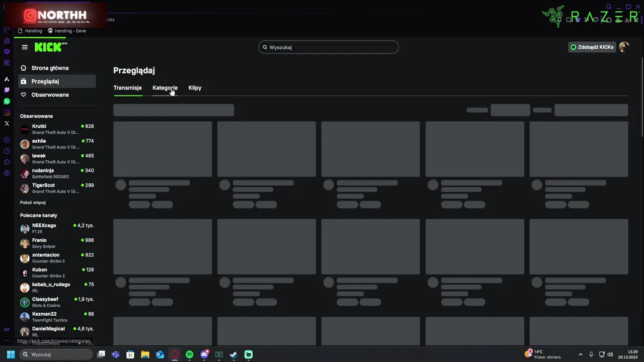
Task: Open the Kubon recommended channel
Action: point(57,273)
